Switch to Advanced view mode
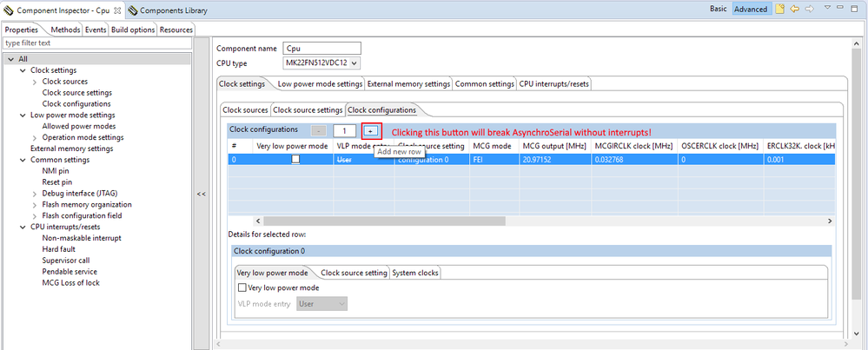Viewport: 868px width, 350px height. point(751,9)
